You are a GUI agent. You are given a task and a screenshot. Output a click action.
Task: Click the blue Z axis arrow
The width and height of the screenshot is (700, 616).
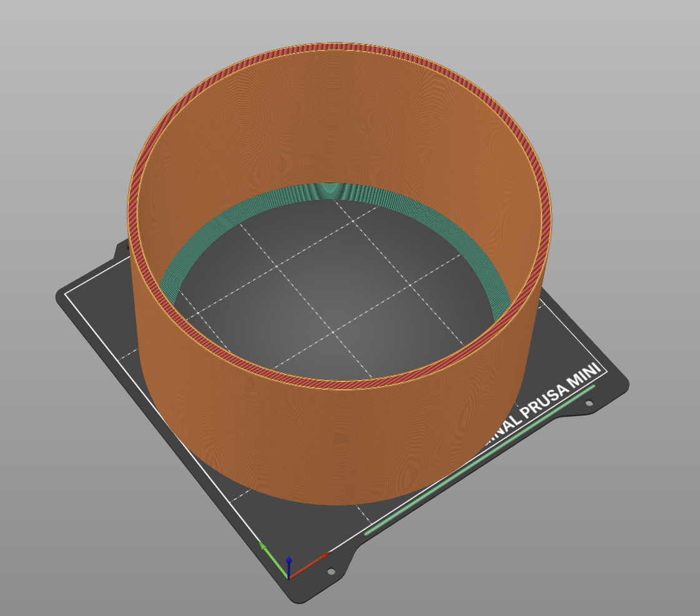pos(289,567)
